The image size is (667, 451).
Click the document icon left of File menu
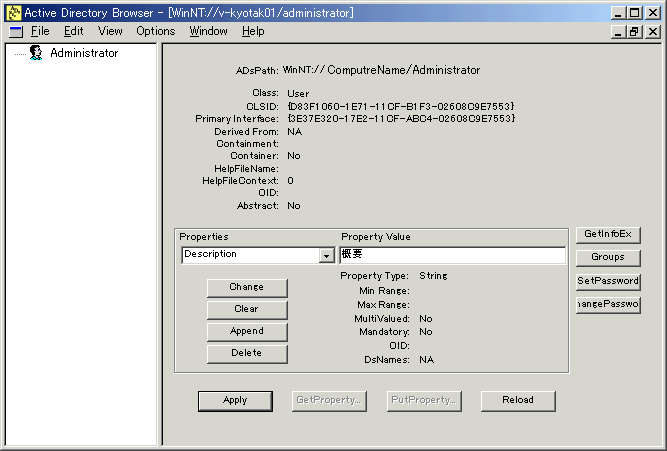click(x=15, y=31)
